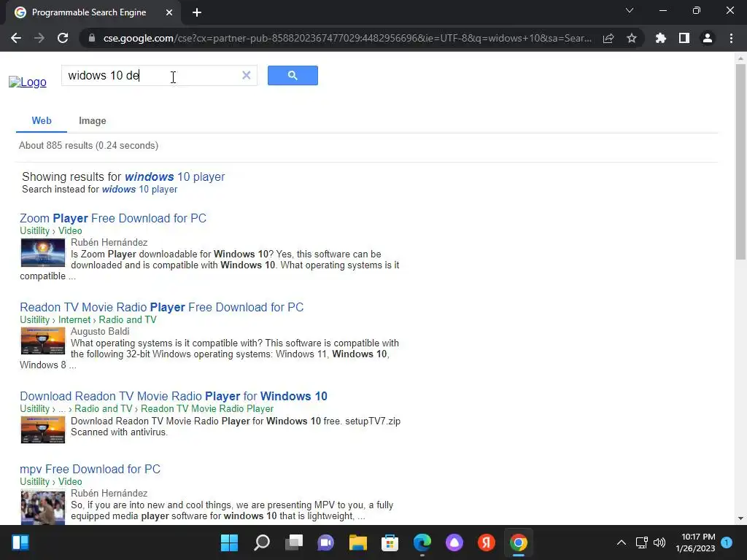The height and width of the screenshot is (560, 747).
Task: Click Download Readon TV Windows 10 thumbnail
Action: coord(43,429)
